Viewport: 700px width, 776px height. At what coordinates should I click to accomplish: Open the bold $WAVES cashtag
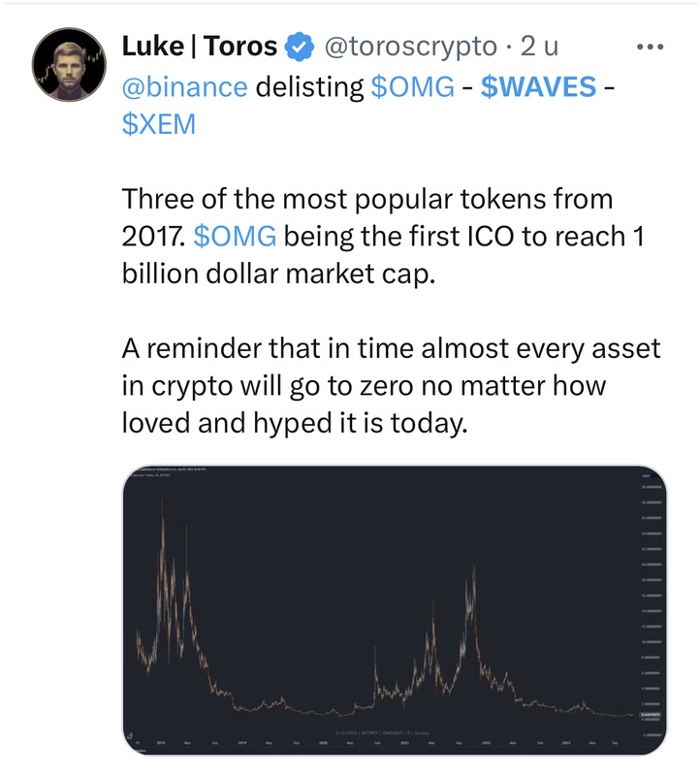coord(538,86)
